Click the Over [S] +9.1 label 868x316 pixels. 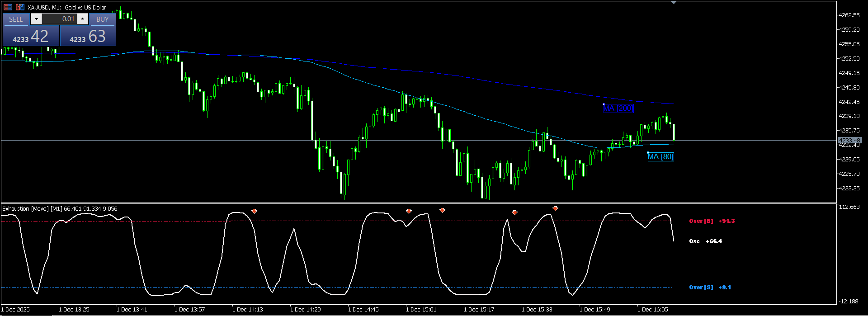coord(710,288)
